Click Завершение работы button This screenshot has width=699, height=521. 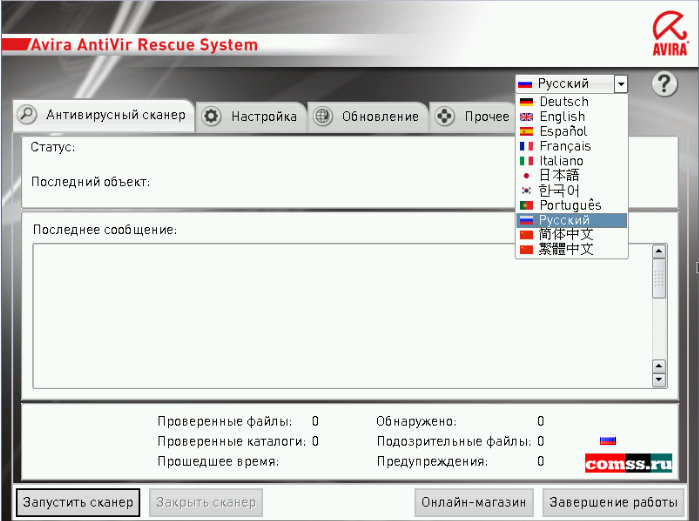613,502
